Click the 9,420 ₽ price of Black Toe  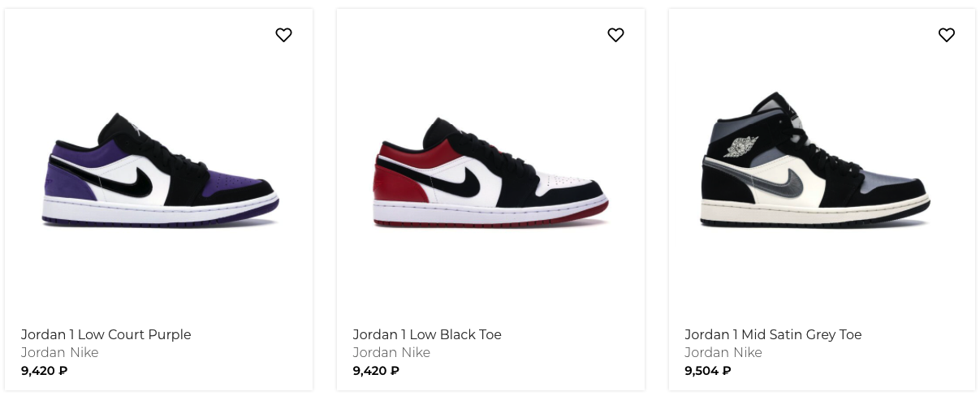coord(376,371)
